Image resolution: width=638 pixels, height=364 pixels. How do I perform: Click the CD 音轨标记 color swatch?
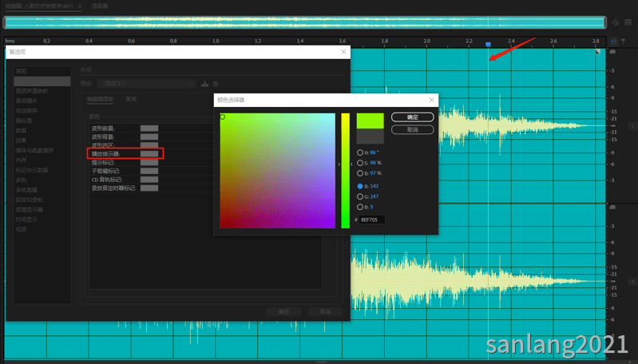(149, 180)
